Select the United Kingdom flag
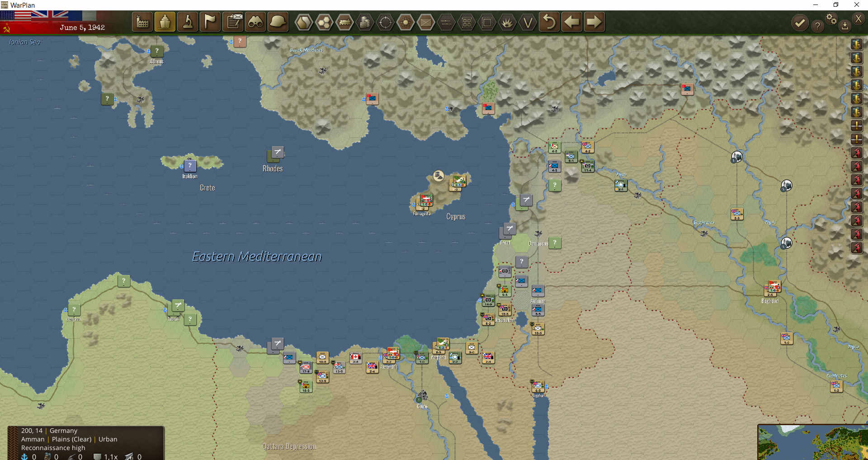Screen dimensions: 868x460 point(50,16)
